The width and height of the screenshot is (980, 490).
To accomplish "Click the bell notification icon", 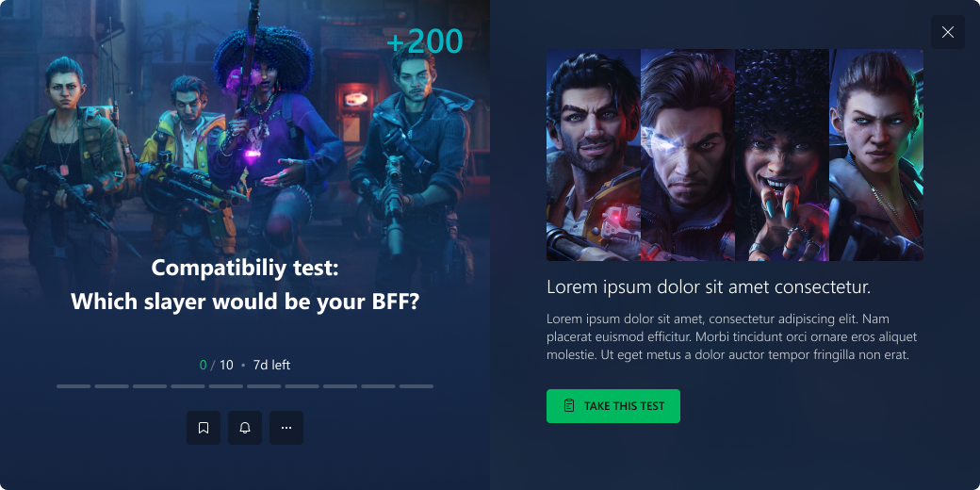I will (245, 428).
